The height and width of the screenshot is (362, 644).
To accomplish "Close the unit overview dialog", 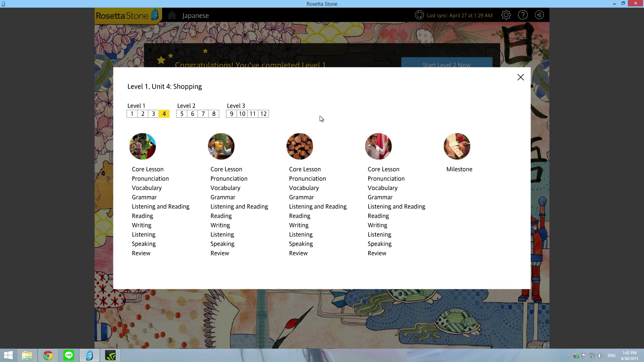I will pyautogui.click(x=521, y=77).
